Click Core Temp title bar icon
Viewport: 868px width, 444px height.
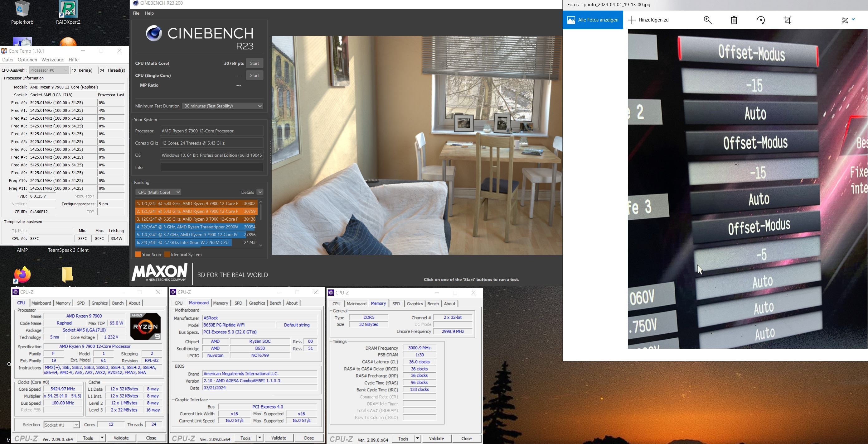pyautogui.click(x=4, y=51)
